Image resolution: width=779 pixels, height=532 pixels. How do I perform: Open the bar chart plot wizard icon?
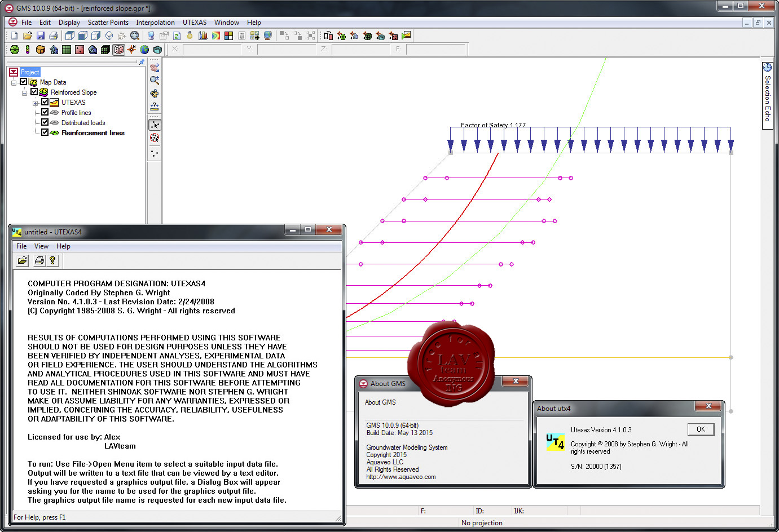pyautogui.click(x=203, y=36)
